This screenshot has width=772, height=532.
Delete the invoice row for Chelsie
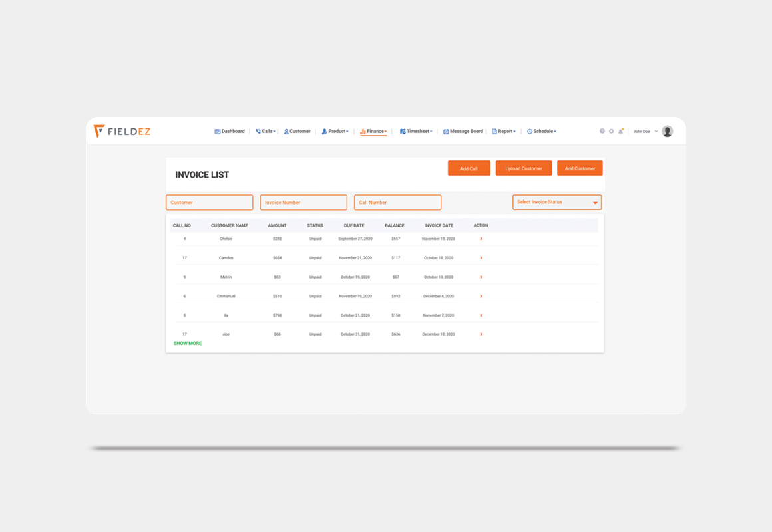click(481, 239)
